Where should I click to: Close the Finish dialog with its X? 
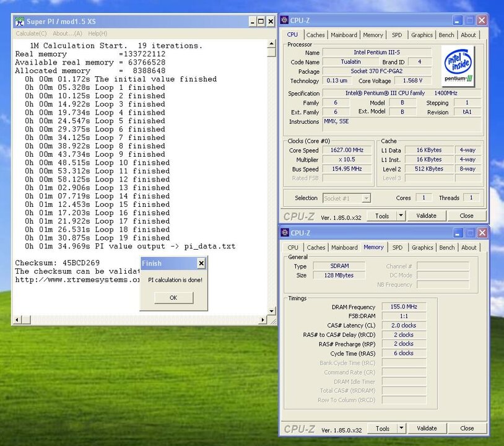(201, 263)
